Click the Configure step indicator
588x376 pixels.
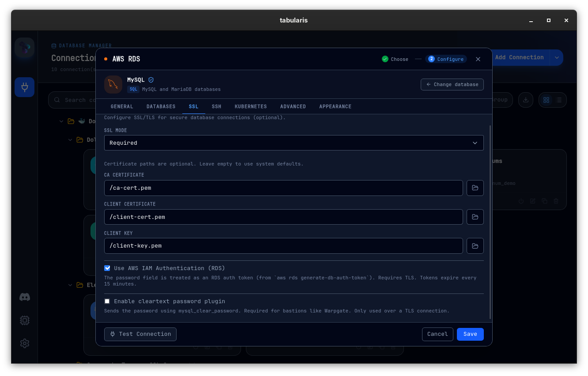pos(446,59)
